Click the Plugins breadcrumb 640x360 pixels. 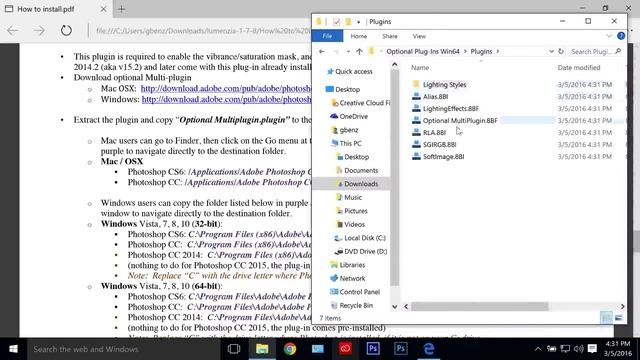coord(481,51)
